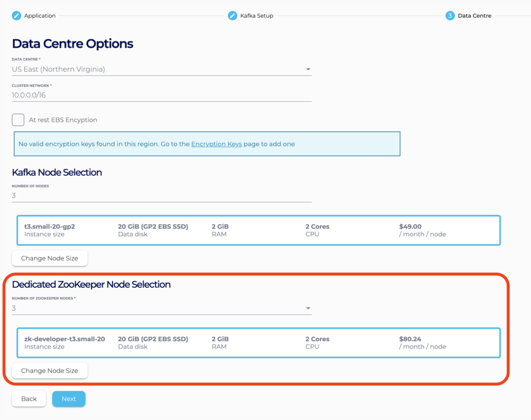Enable the At rest EBS Encryption checkbox
531x420 pixels.
click(x=18, y=120)
